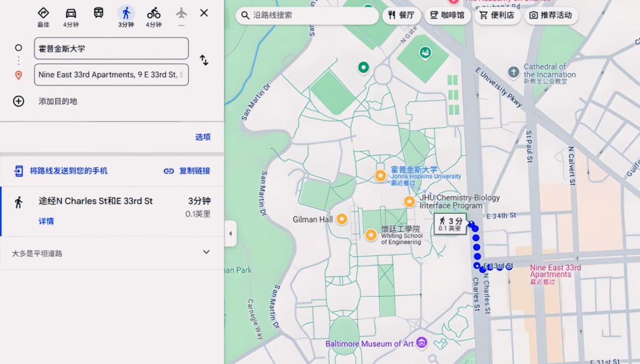Viewport: 640px width, 364px height.
Task: Filter by 咖啡馆 cafes
Action: click(x=447, y=15)
